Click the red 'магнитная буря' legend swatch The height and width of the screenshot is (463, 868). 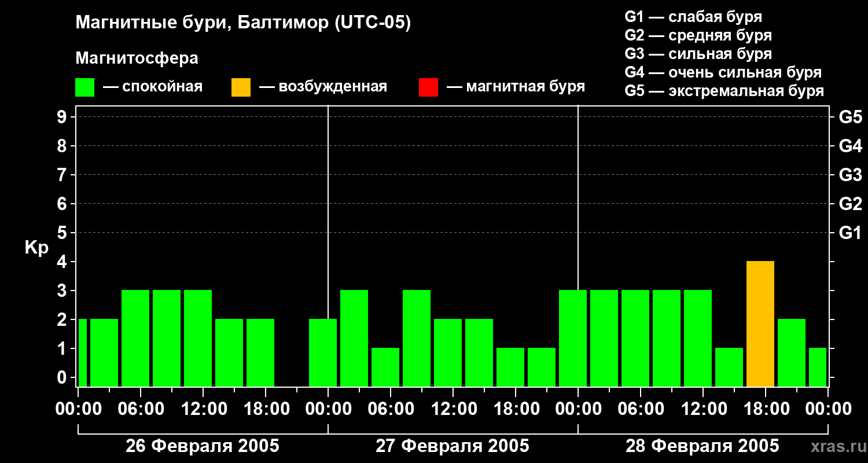(x=428, y=87)
